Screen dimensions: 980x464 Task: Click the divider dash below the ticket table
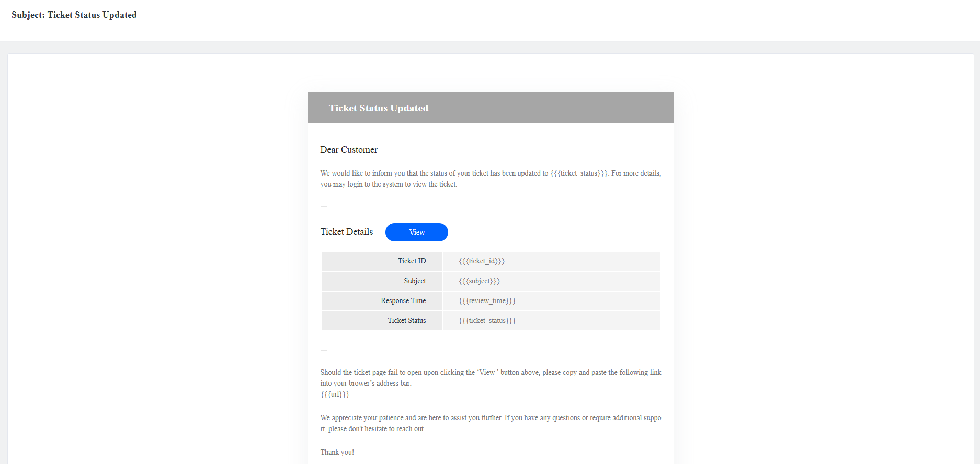324,350
